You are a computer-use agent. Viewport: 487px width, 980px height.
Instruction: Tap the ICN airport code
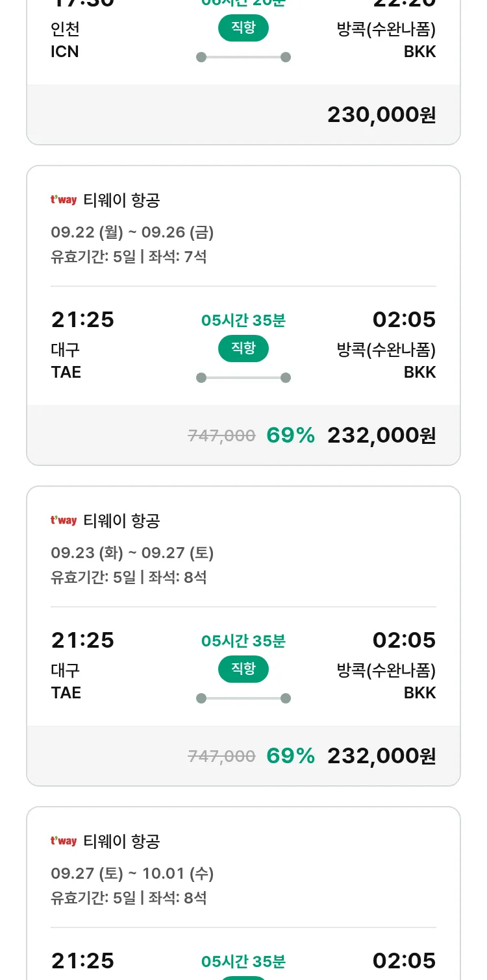pyautogui.click(x=65, y=52)
